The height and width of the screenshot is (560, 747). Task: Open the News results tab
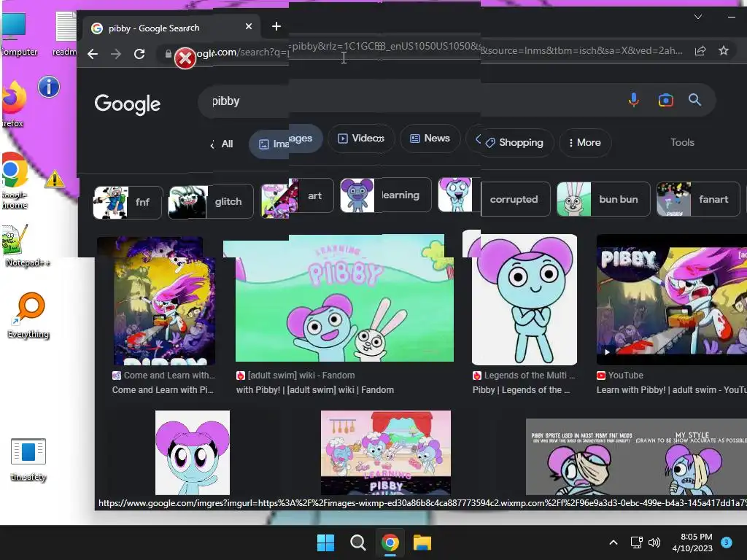tap(430, 139)
